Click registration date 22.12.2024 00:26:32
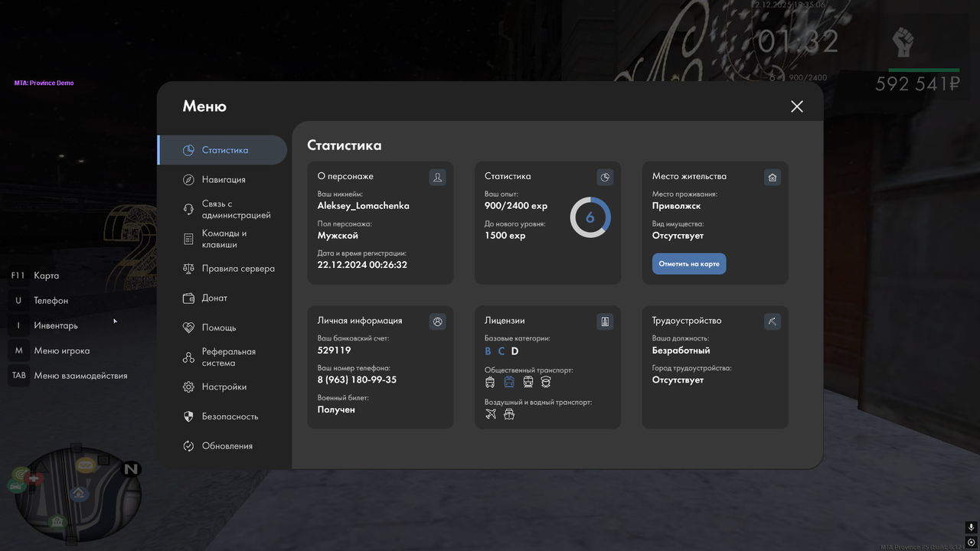Viewport: 980px width, 551px height. tap(362, 265)
